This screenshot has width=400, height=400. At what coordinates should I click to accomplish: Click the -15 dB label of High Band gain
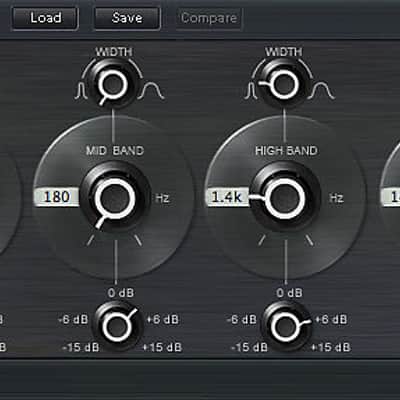point(250,347)
